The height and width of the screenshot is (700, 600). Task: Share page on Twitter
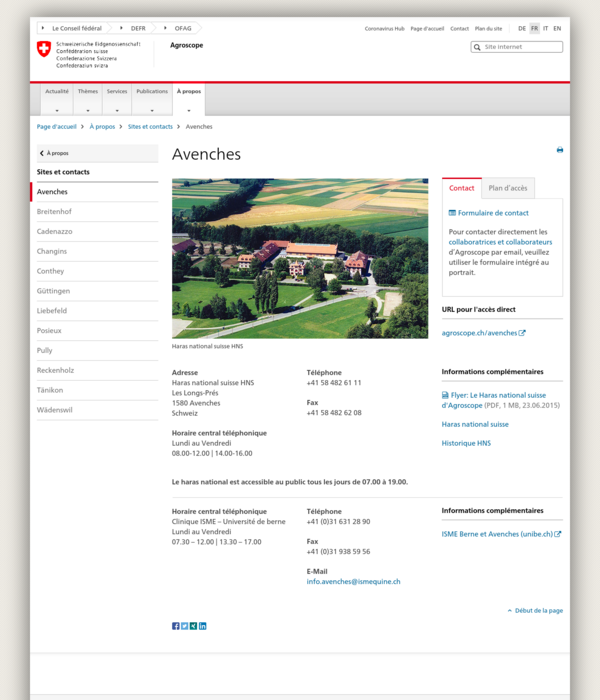184,626
